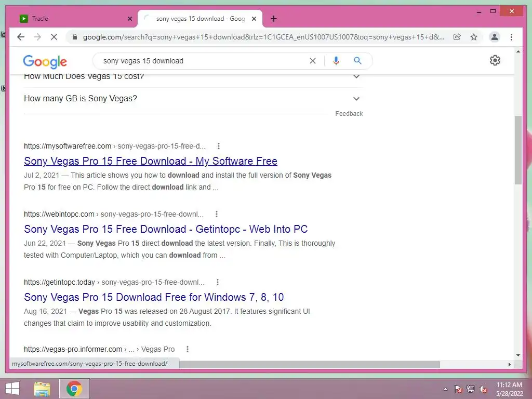Click the vegas-pro.informer.com URL breadcrumb
Screen dimensions: 532x399
99,349
